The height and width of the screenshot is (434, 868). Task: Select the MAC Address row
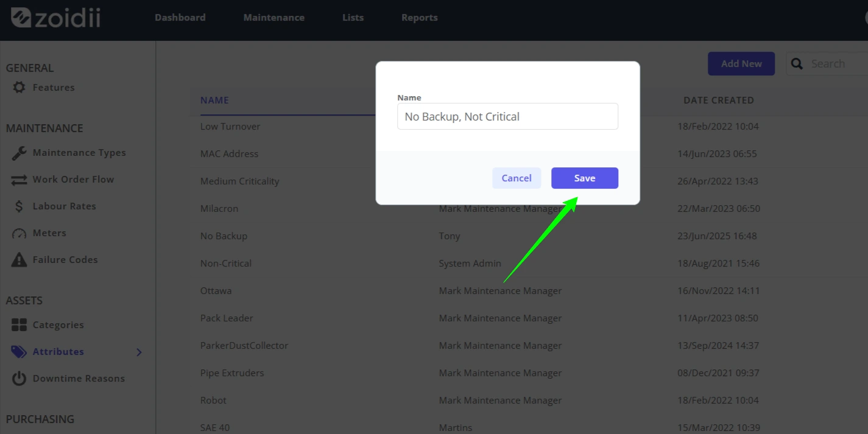pos(529,154)
